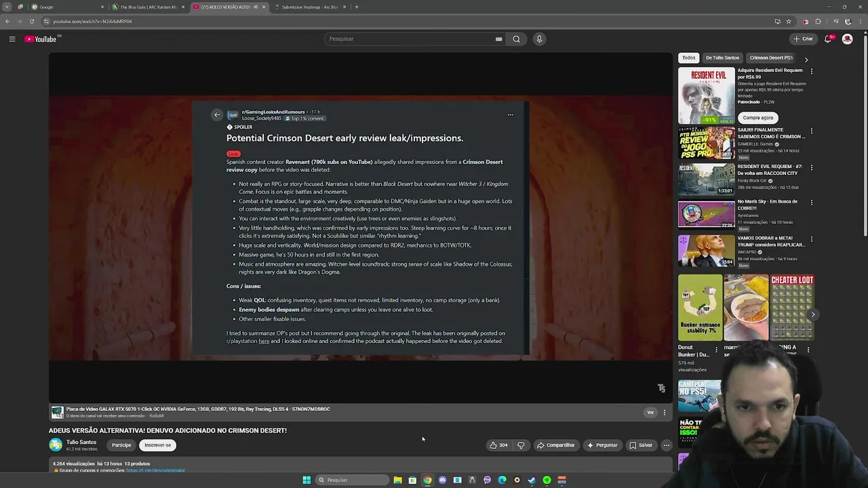Open options for Resident Evil Requiem ad
The height and width of the screenshot is (488, 868).
[x=811, y=71]
